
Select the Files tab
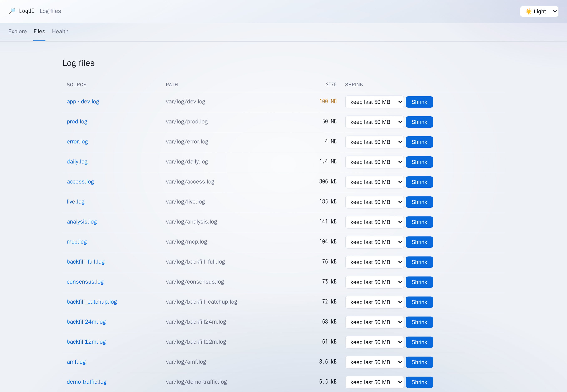[x=39, y=31]
